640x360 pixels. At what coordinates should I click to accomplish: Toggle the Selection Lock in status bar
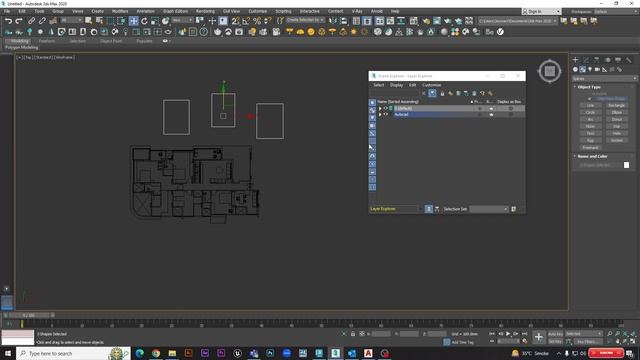(353, 334)
